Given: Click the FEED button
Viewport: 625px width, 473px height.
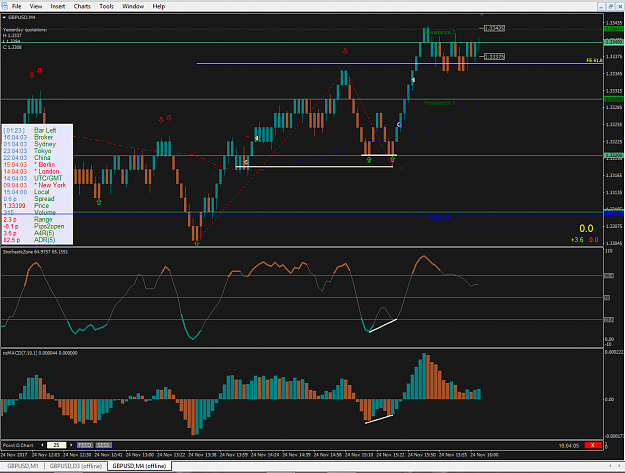Looking at the screenshot, I should (85, 445).
